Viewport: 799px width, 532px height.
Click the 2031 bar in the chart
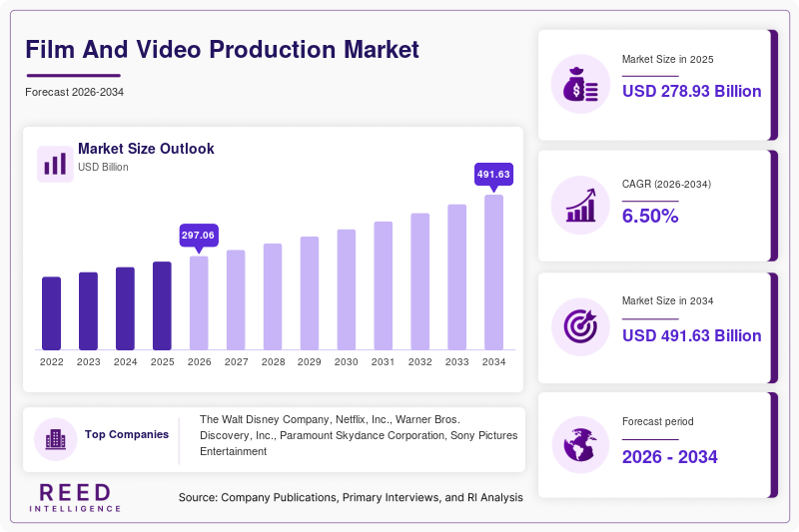pyautogui.click(x=384, y=285)
